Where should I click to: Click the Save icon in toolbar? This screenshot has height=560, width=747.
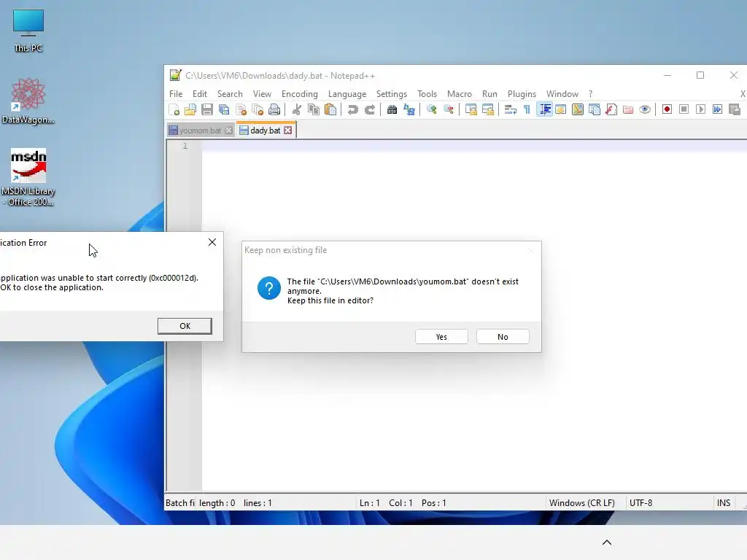(x=206, y=109)
